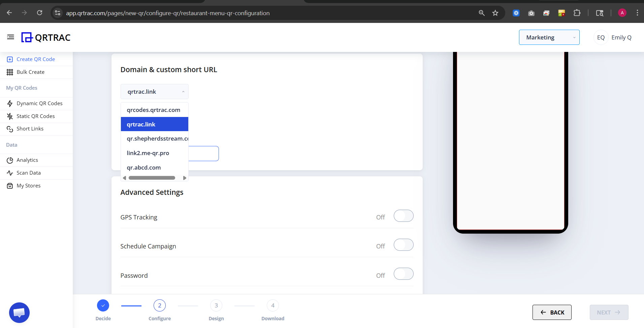Launch the chat support bubble

coord(19,312)
